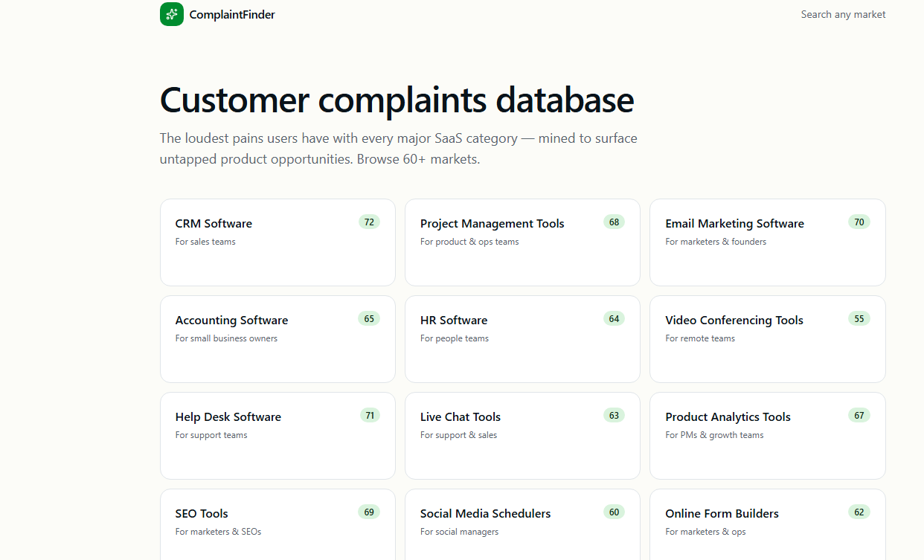The height and width of the screenshot is (560, 924).
Task: Click the 'The loudest pains users have' description
Action: coord(399,149)
